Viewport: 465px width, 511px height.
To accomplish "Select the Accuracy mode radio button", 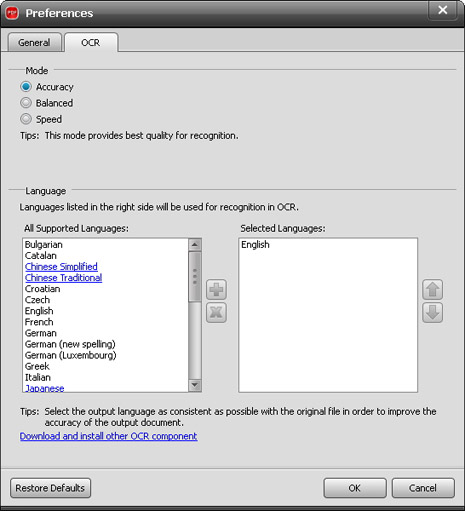I will tap(26, 87).
